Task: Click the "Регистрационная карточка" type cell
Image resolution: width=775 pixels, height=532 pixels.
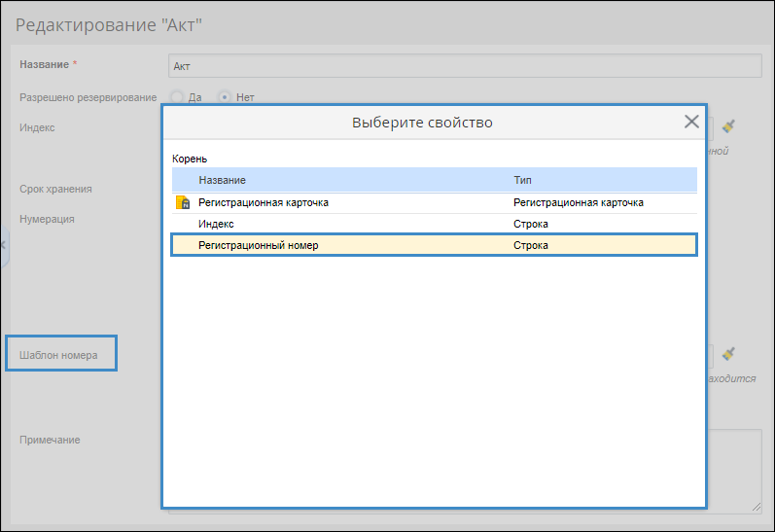Action: 579,202
